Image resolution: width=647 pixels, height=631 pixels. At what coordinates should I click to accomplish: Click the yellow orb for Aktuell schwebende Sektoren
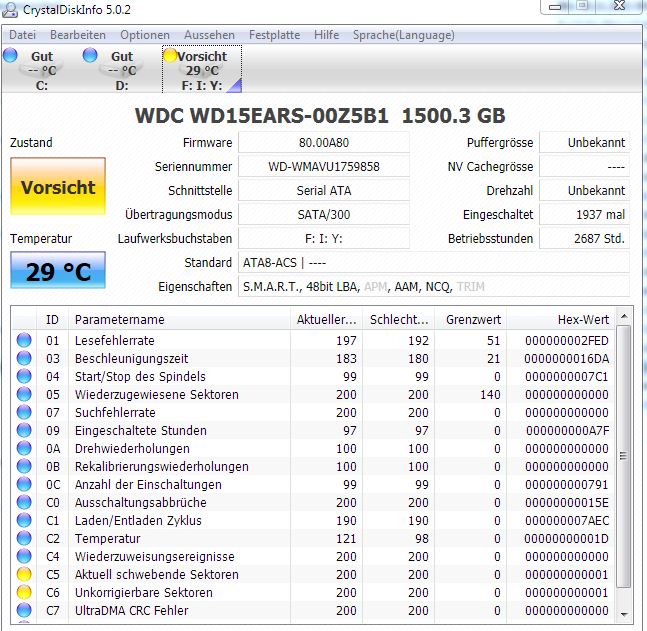coord(24,574)
